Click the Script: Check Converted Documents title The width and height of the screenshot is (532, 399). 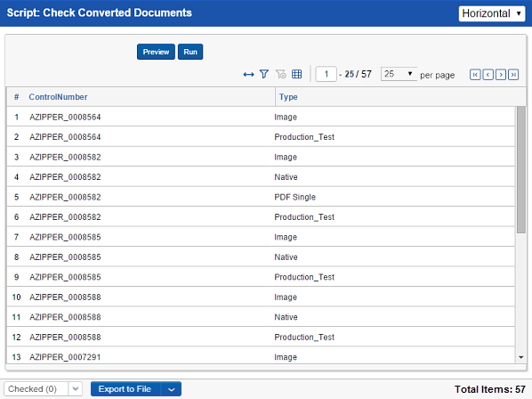tap(100, 12)
